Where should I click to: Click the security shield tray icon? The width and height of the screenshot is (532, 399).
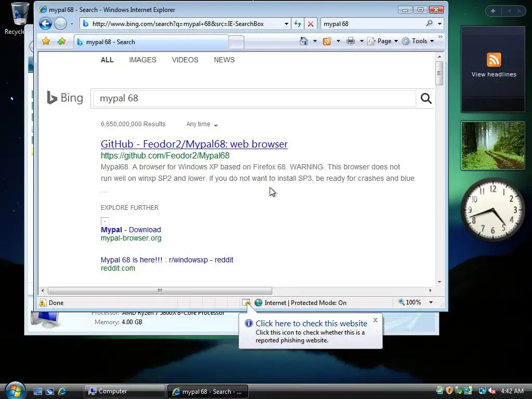(449, 391)
